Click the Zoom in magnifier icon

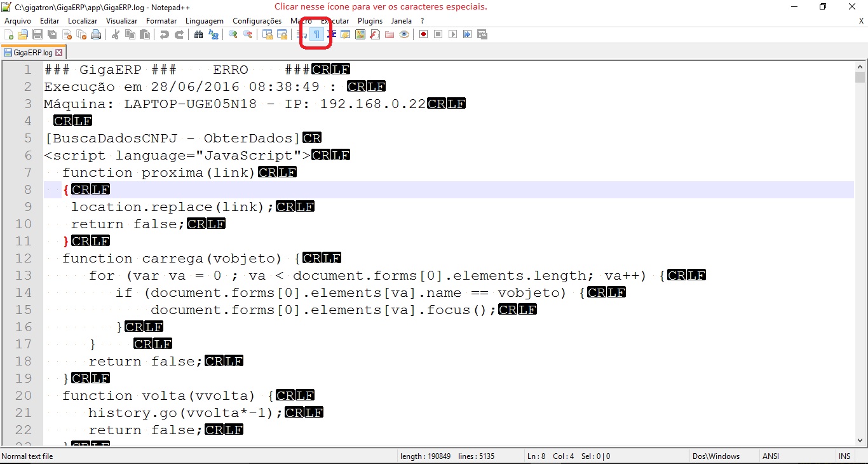233,34
